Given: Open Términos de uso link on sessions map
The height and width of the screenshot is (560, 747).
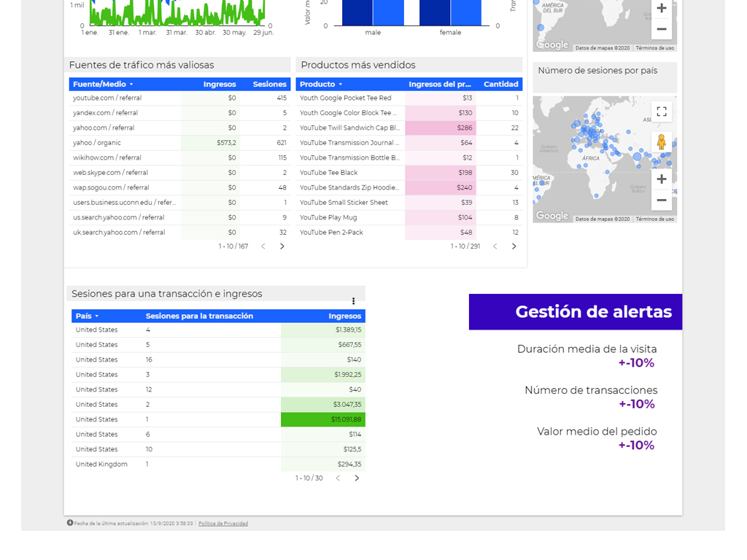Looking at the screenshot, I should coord(654,219).
